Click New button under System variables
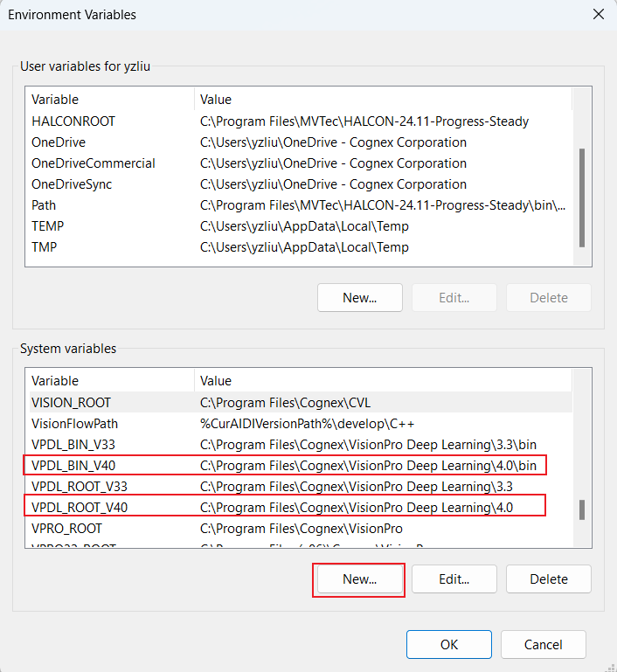Screen dimensions: 617x672 click(360, 579)
